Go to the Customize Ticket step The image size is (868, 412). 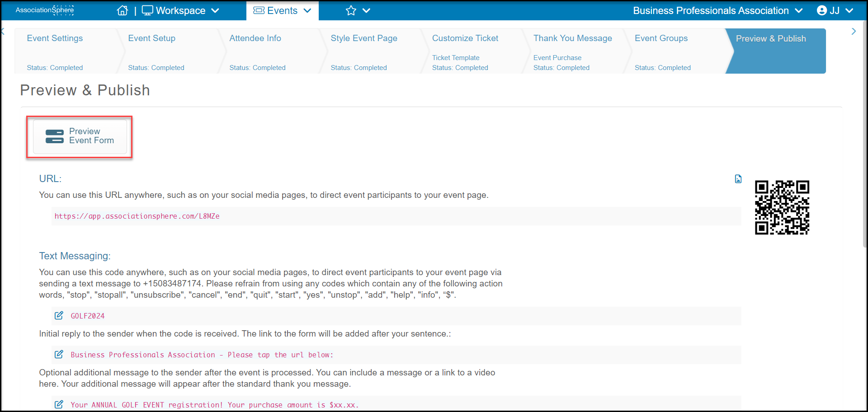click(x=472, y=51)
